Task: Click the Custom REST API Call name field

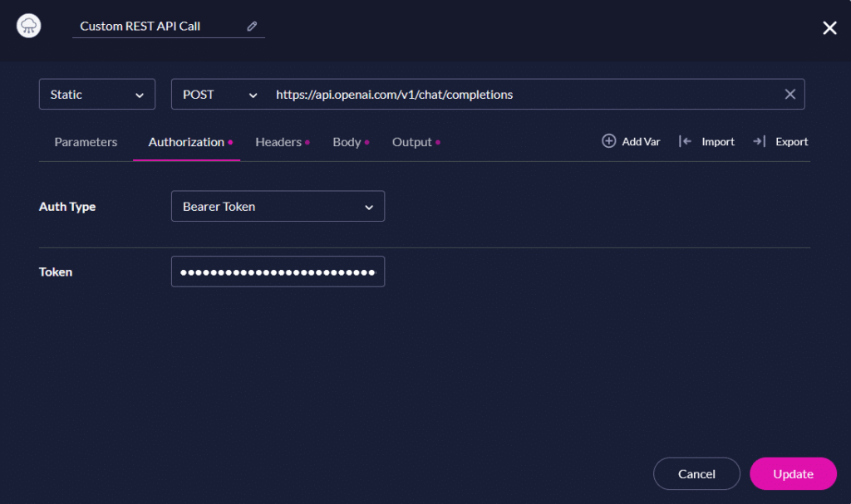Action: (150, 26)
